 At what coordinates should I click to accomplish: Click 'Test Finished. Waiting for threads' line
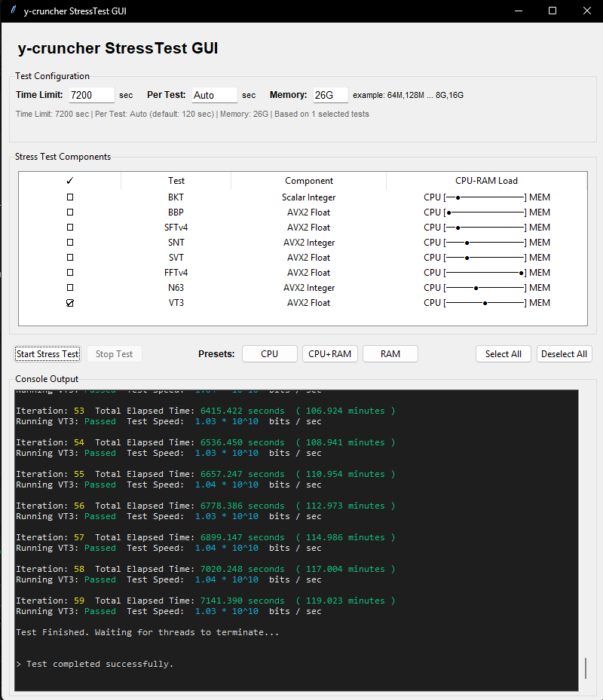point(148,632)
